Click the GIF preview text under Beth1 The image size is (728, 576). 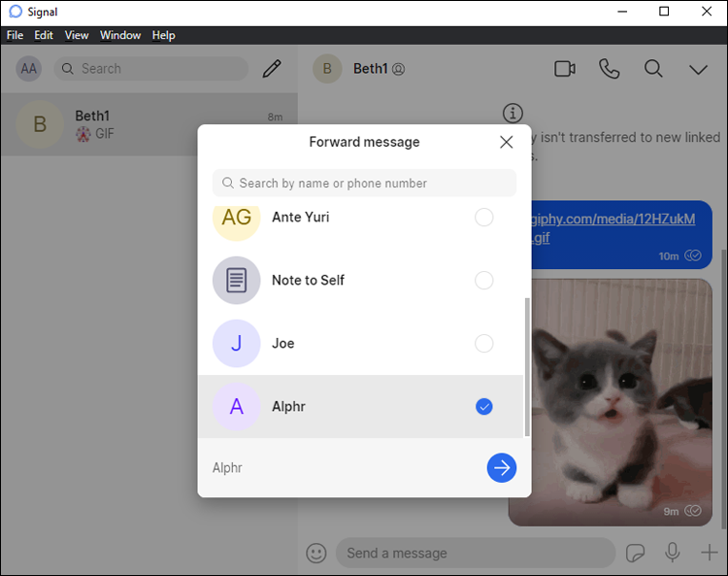coord(105,134)
